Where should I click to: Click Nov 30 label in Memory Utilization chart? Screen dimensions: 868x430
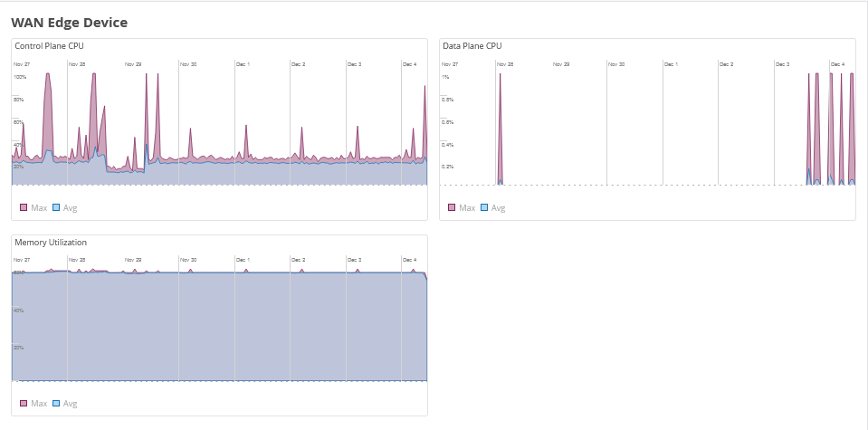(188, 260)
